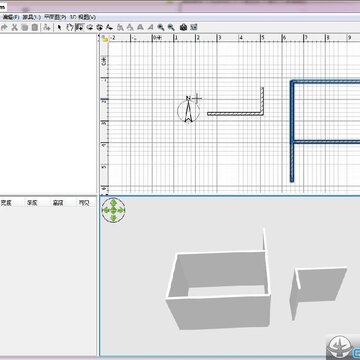This screenshot has width=360, height=360.
Task: Click the create video icon
Action: (x=194, y=27)
